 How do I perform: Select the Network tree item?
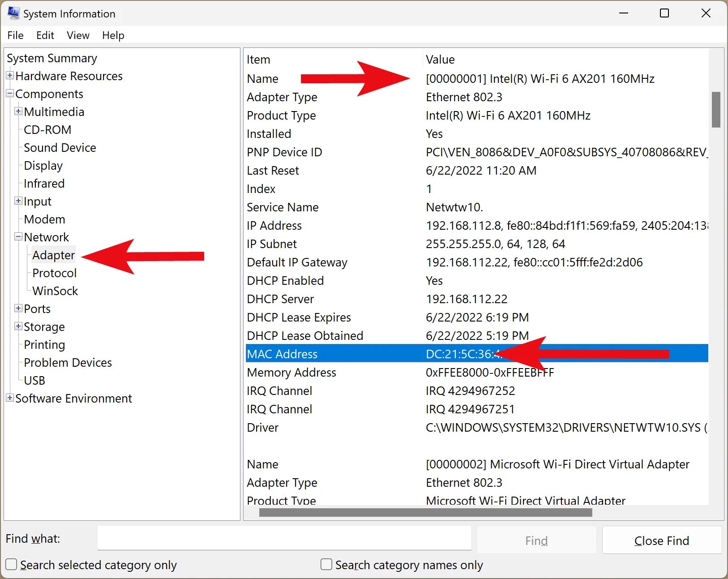[x=47, y=237]
